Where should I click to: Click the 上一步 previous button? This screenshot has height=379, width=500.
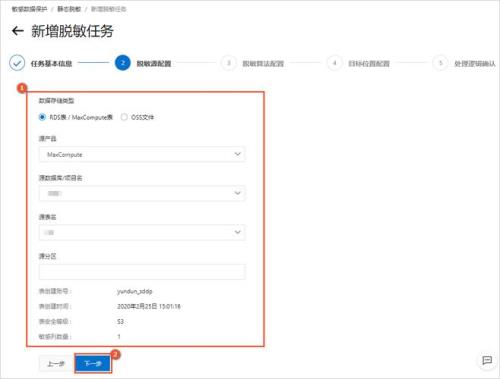click(56, 363)
